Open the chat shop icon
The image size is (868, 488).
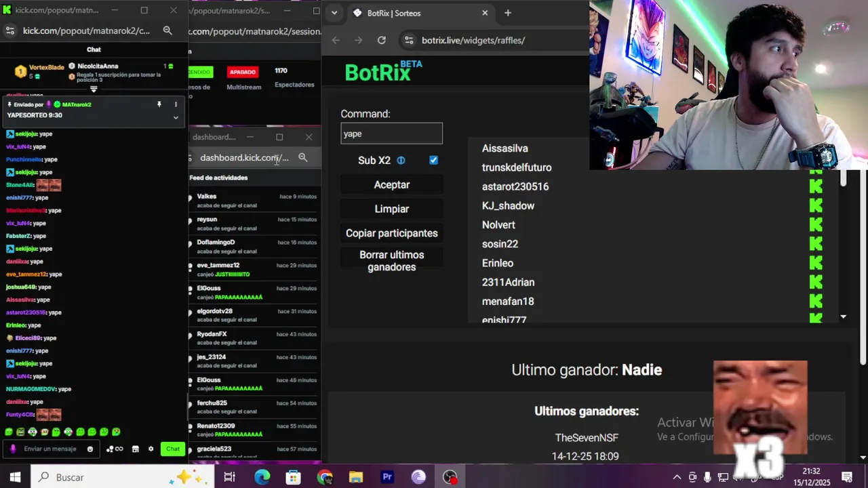tap(135, 449)
